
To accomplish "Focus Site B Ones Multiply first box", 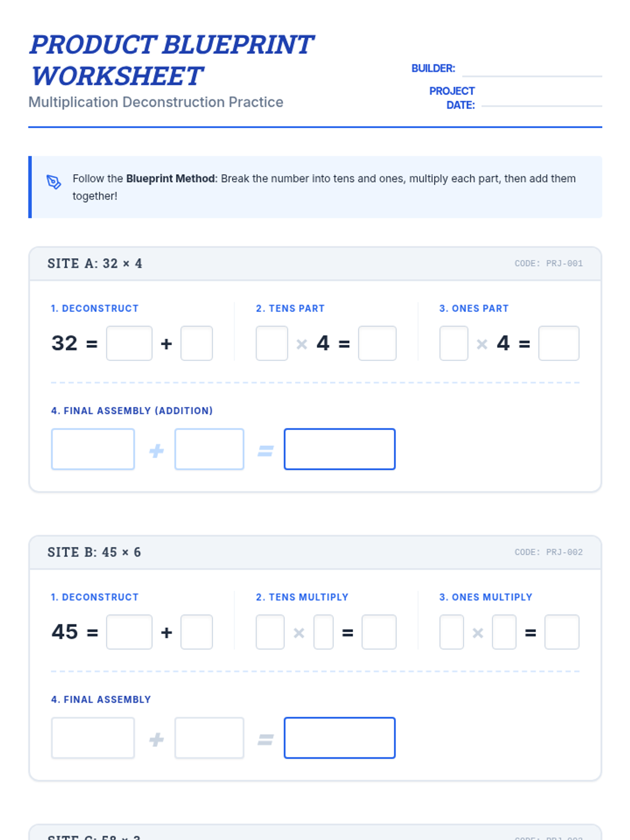I will pos(451,632).
